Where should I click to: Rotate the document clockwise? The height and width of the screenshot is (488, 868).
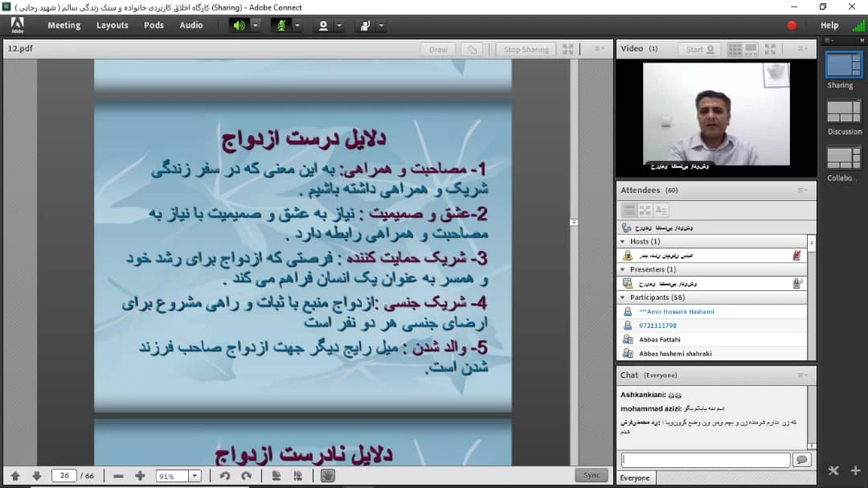[x=246, y=476]
